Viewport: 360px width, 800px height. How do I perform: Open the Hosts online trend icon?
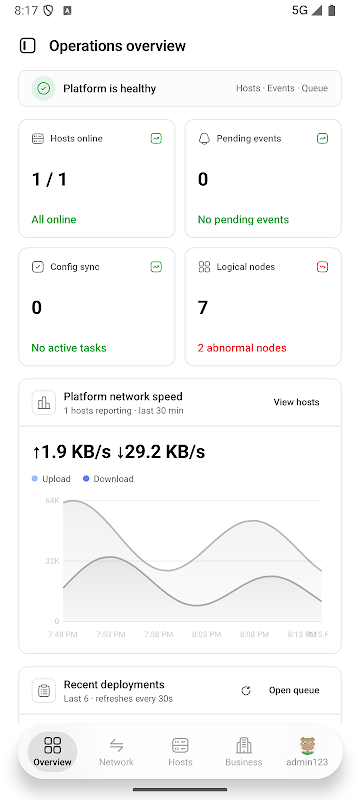156,138
